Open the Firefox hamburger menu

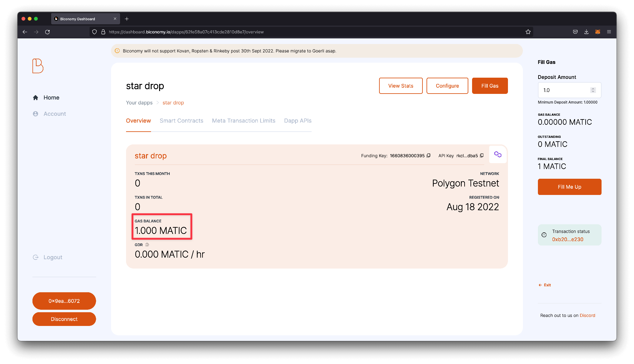point(609,32)
